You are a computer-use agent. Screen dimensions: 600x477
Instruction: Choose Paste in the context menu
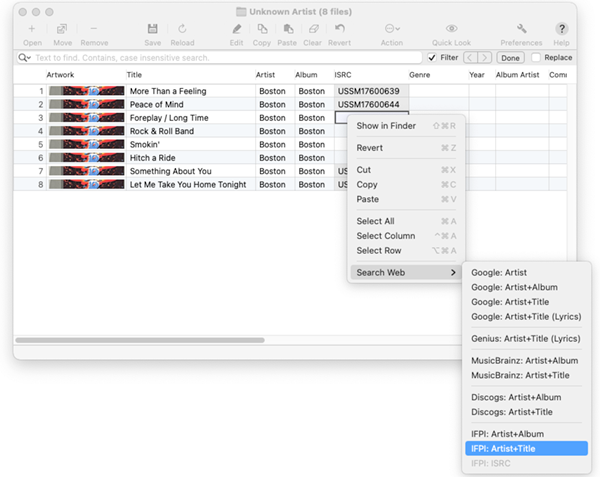[x=406, y=199]
